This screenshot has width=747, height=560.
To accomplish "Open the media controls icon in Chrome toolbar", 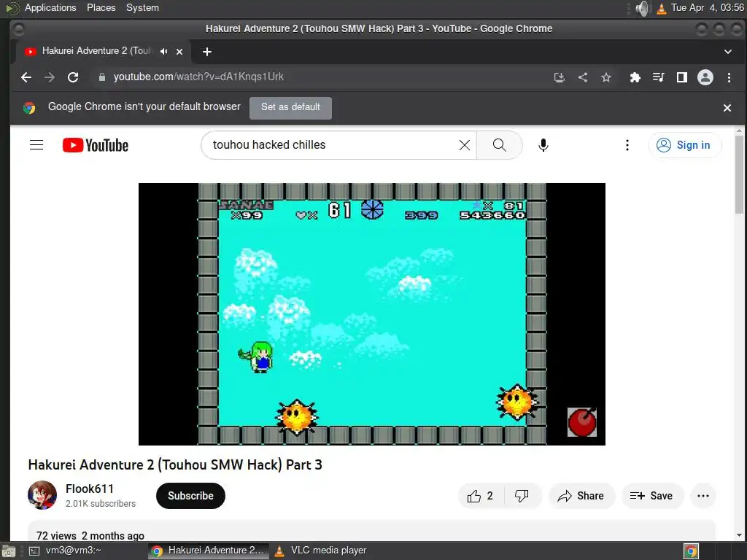I will [659, 77].
